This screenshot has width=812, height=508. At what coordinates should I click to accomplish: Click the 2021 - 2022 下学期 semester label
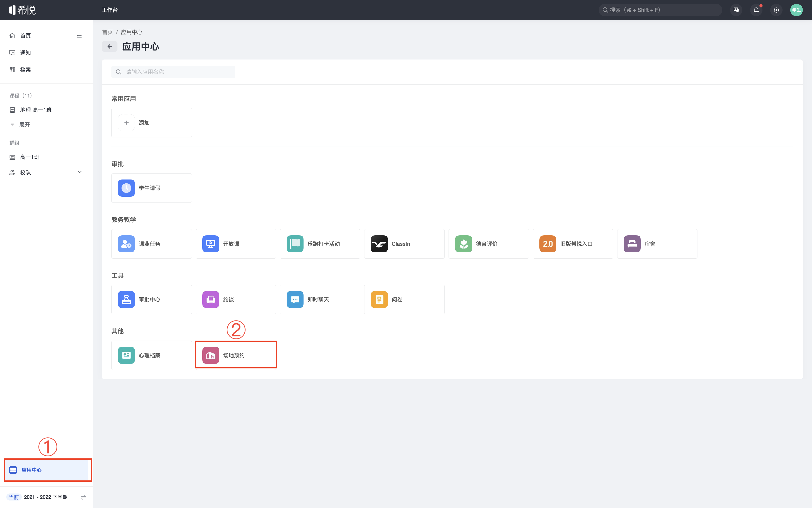46,497
